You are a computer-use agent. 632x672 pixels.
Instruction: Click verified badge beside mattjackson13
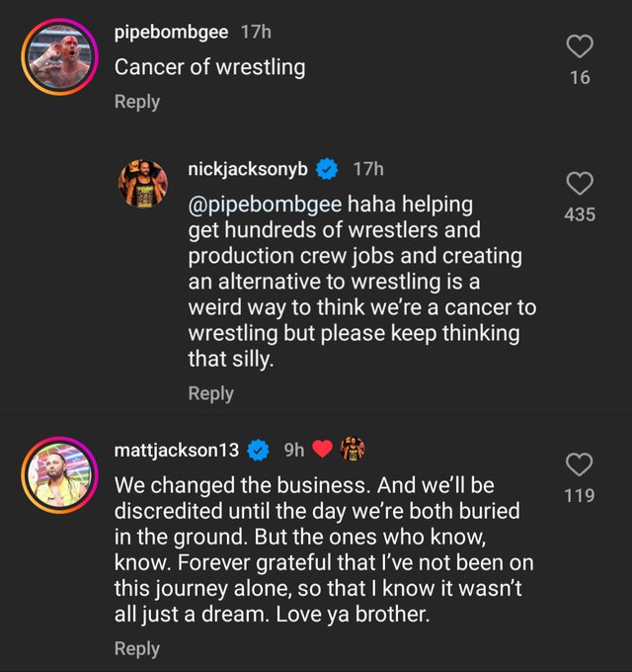point(259,450)
